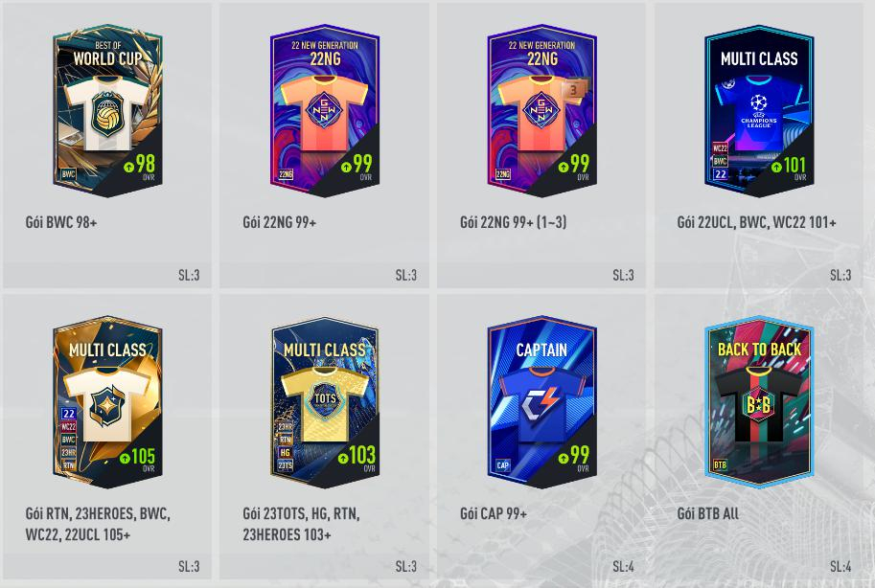Select the 22NG 99+ pack card
Viewport: 875px width, 588px height.
[x=325, y=110]
